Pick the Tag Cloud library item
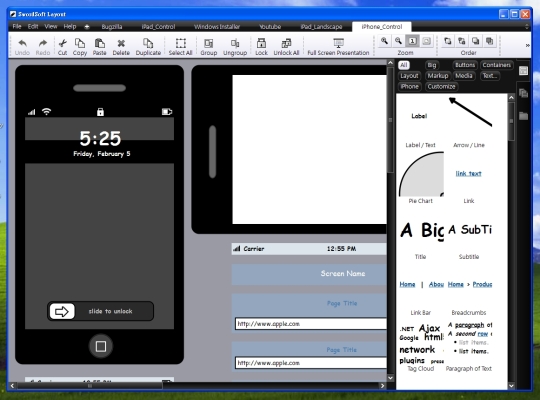Screen dimensions: 540x400 click(420, 346)
